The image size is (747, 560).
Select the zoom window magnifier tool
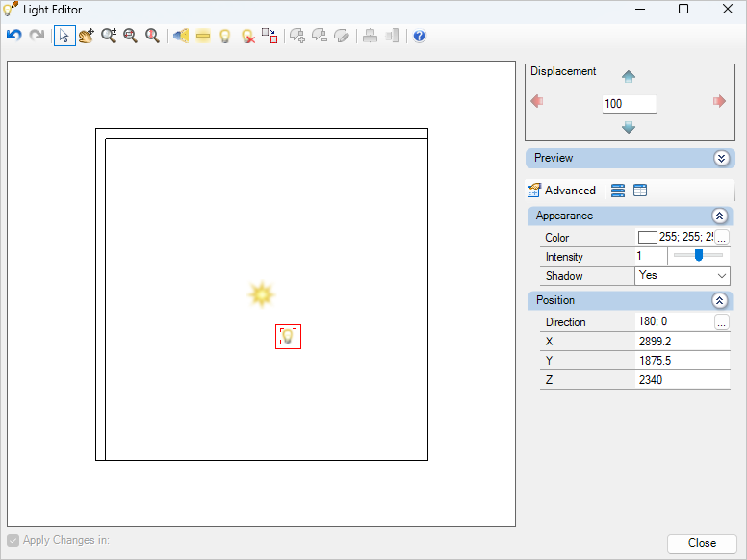(130, 36)
